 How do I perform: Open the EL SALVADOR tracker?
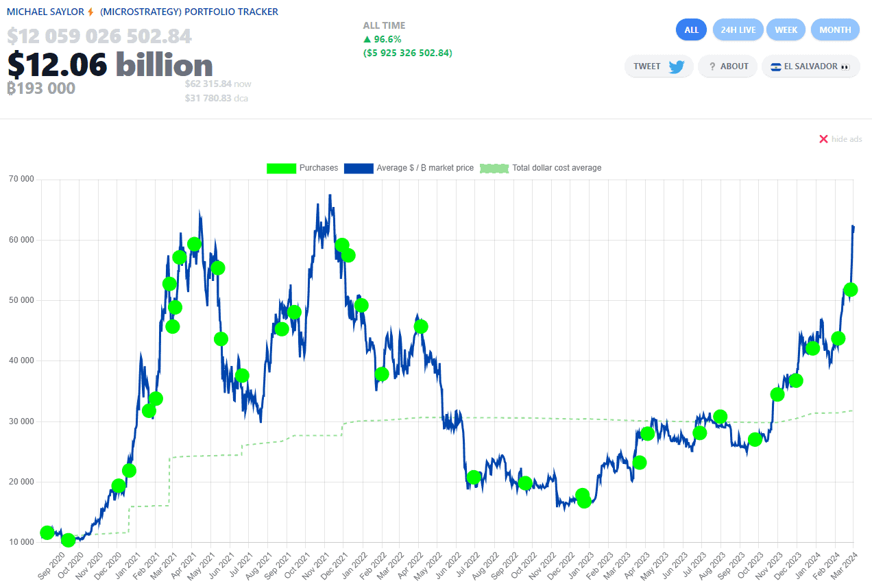(810, 66)
